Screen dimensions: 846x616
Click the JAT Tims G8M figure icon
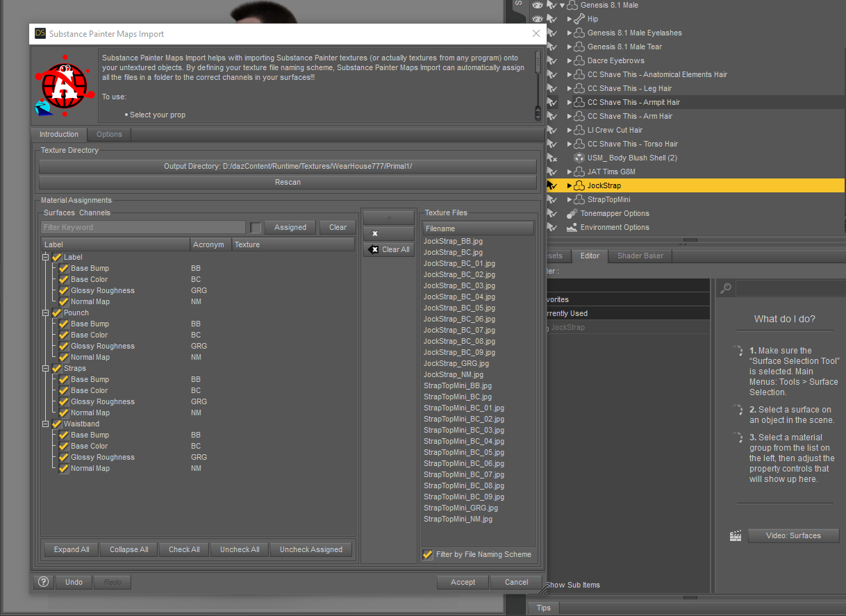(x=579, y=172)
